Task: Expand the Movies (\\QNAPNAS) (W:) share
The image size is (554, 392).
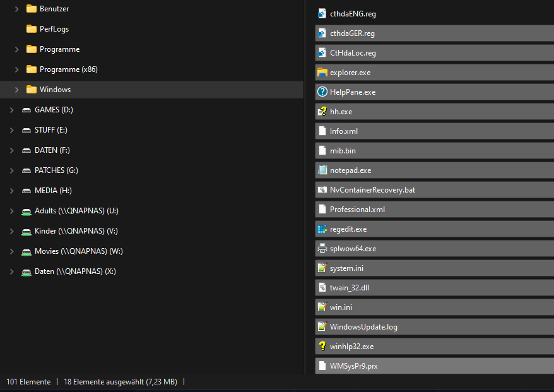Action: tap(11, 251)
